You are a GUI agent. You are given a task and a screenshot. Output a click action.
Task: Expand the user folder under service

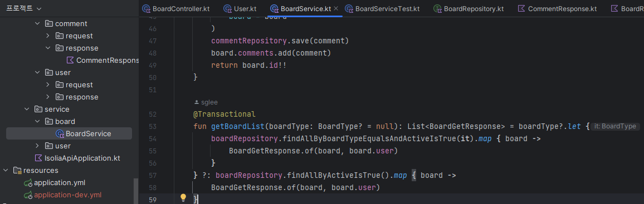tap(37, 146)
